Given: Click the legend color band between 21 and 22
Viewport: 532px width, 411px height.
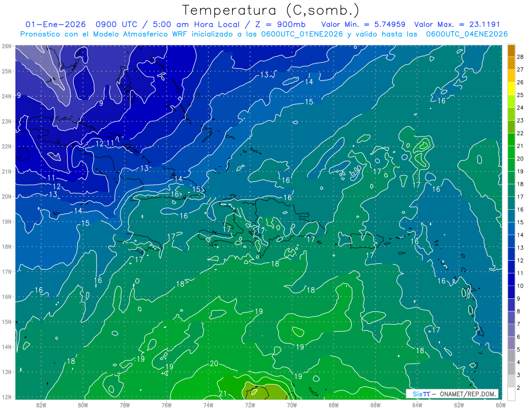Looking at the screenshot, I should [511, 140].
